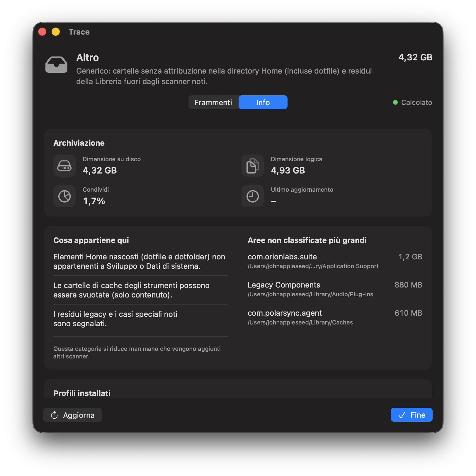Click the 1,2 GB size value
Image resolution: width=476 pixels, height=476 pixels.
pyautogui.click(x=410, y=257)
